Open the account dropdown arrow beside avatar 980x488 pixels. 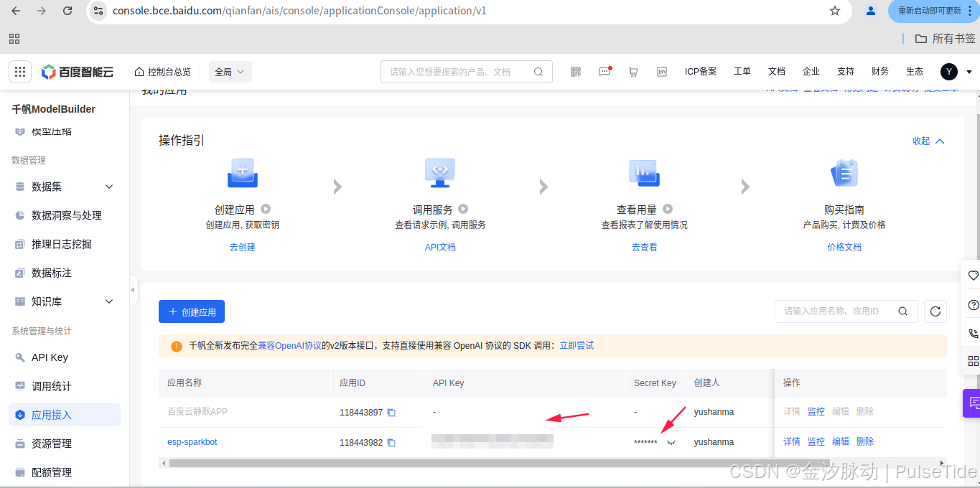pyautogui.click(x=969, y=72)
